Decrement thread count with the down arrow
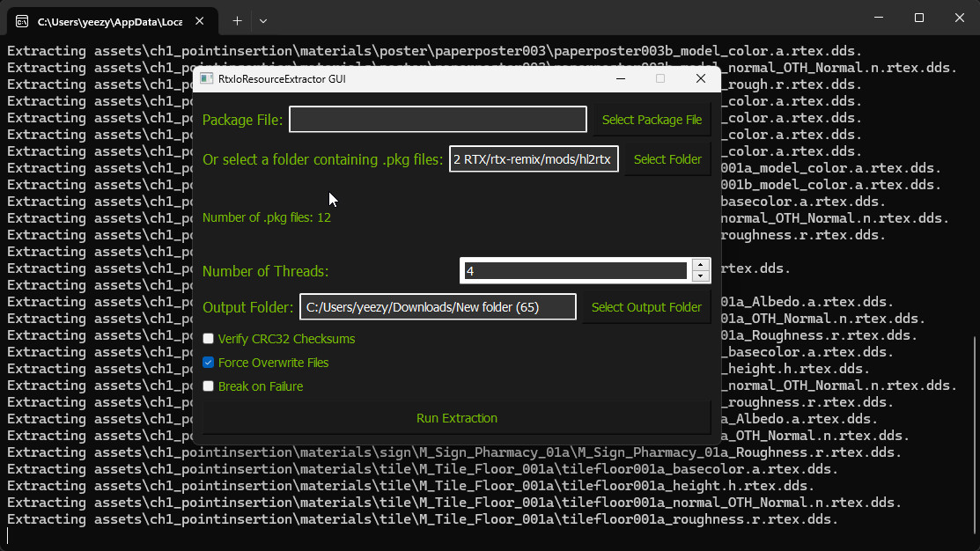The height and width of the screenshot is (551, 980). click(x=700, y=275)
